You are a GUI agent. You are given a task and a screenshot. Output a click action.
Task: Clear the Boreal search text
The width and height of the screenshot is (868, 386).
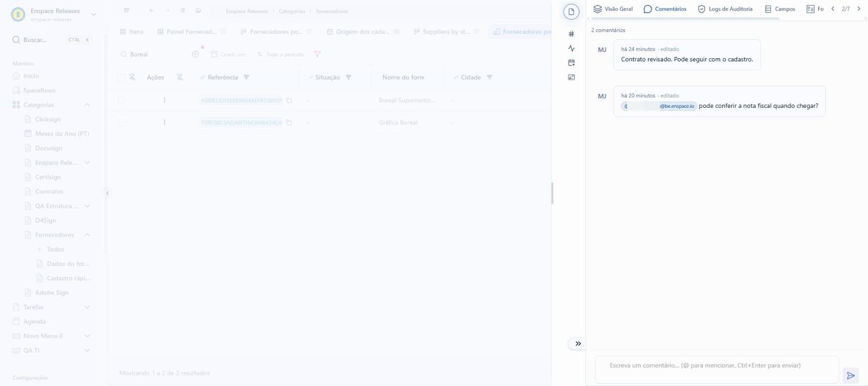tap(195, 54)
